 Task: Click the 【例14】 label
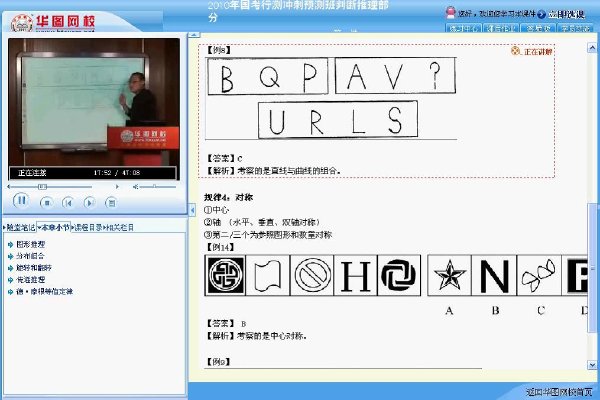click(220, 247)
